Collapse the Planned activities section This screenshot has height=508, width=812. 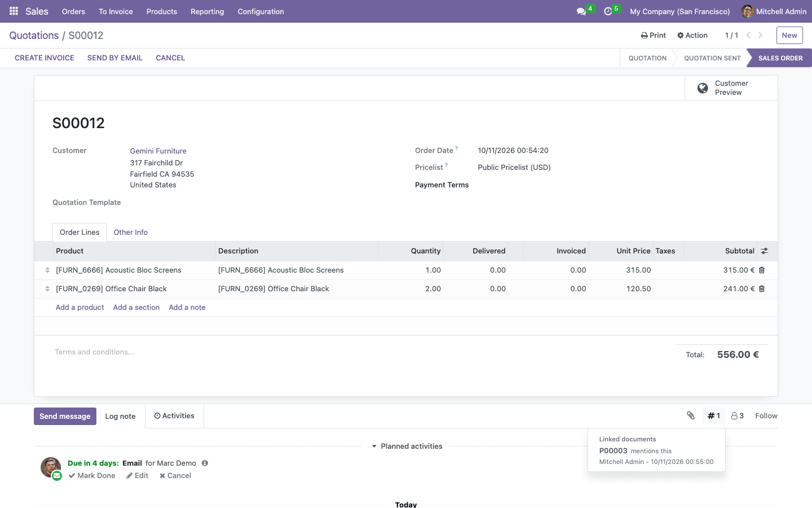pos(407,446)
